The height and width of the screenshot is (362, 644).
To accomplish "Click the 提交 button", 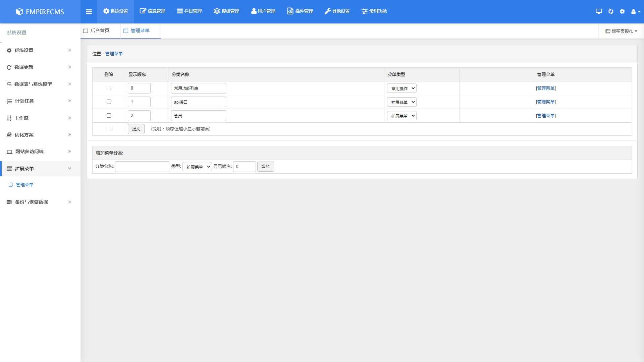I will coord(136,129).
